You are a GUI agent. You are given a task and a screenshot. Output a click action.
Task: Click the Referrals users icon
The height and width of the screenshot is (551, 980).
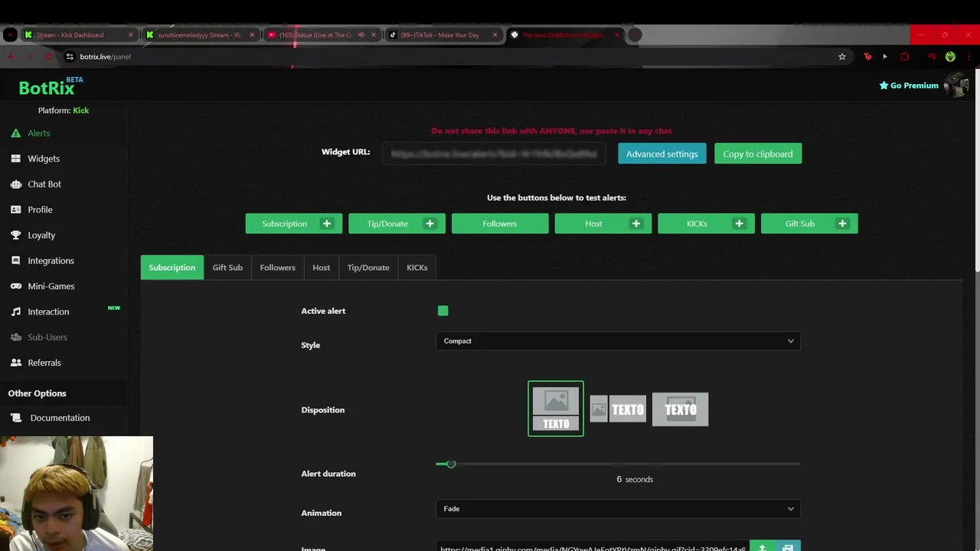15,363
